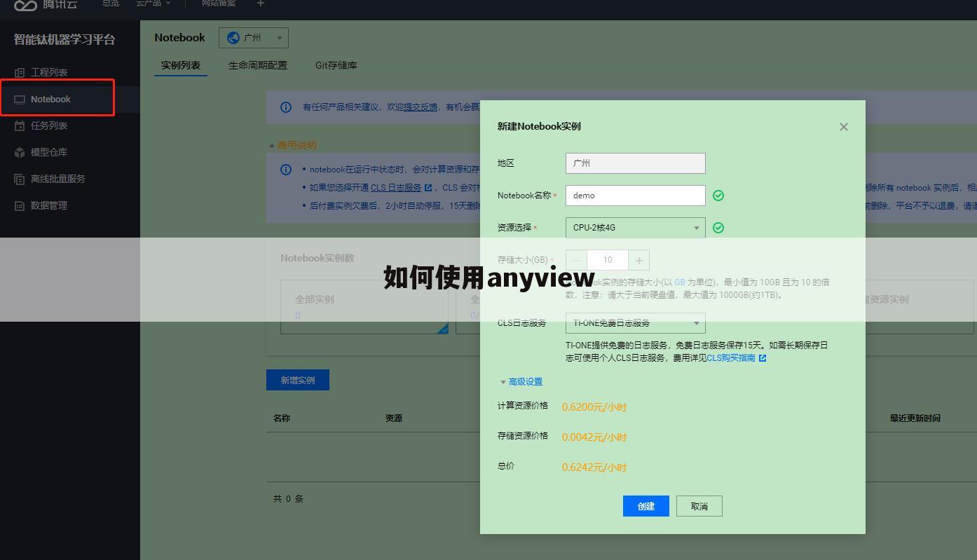Click the 新增实例 button
The image size is (977, 560).
[x=298, y=380]
